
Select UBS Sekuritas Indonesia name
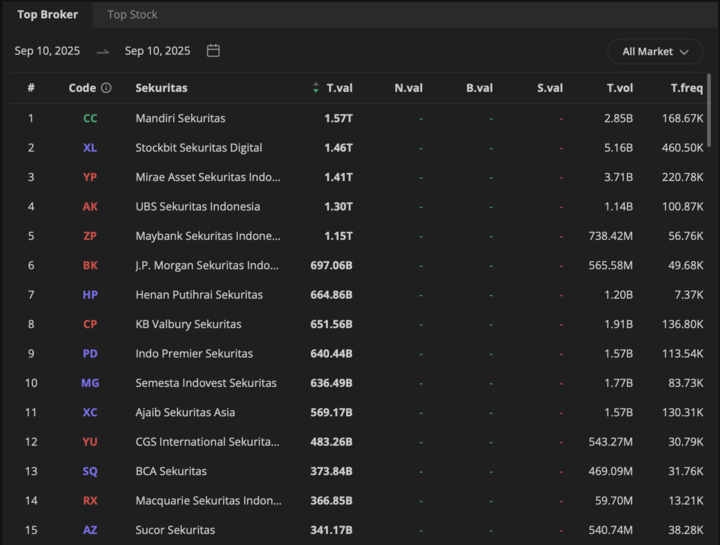point(198,207)
